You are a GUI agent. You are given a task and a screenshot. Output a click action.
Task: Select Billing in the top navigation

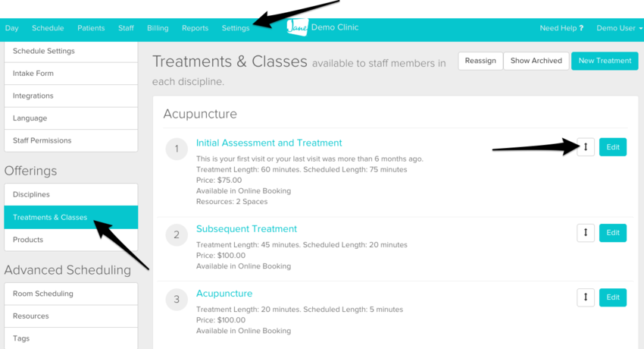[x=158, y=28]
